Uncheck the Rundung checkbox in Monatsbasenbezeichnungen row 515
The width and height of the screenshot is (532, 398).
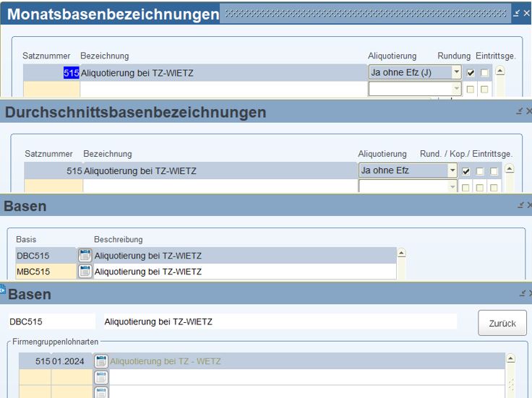(x=471, y=72)
